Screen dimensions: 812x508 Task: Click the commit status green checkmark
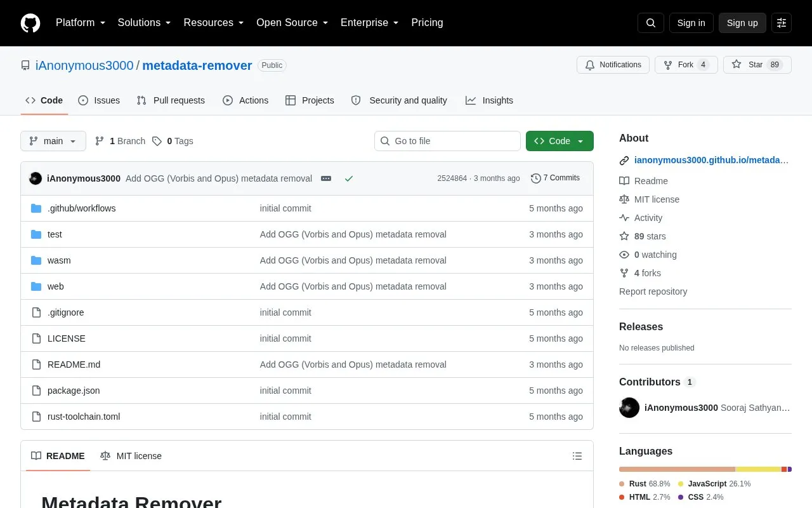coord(348,178)
